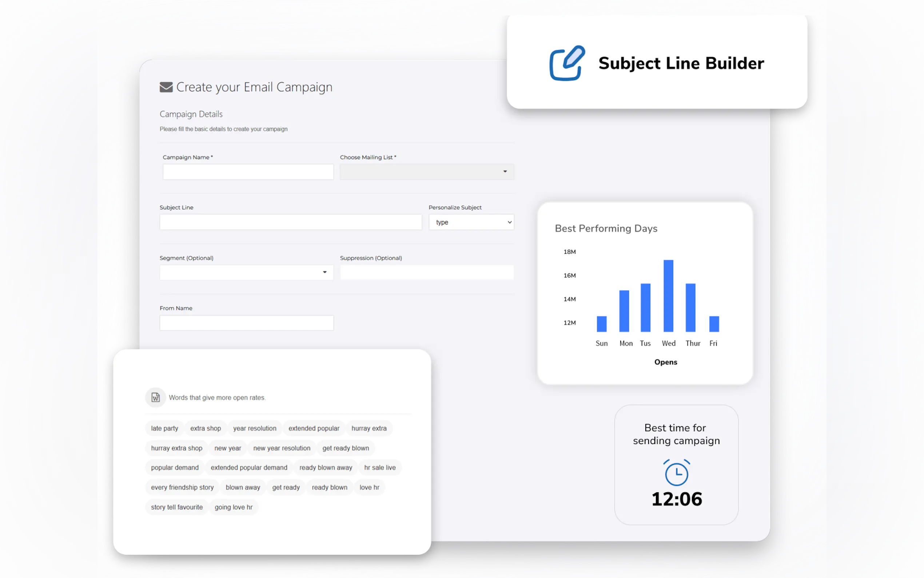
Task: Open the Segment optional dropdown
Action: (246, 272)
